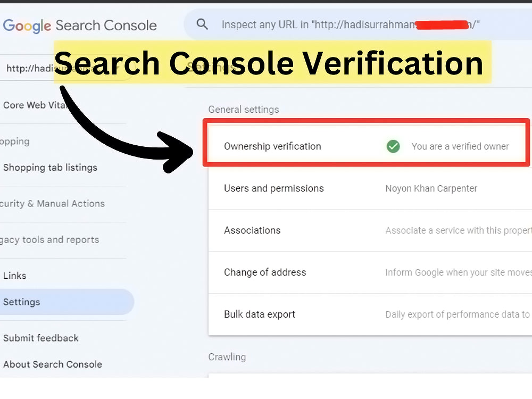The width and height of the screenshot is (532, 399).
Task: Click 'Daily export of performance data' description
Action: point(458,314)
